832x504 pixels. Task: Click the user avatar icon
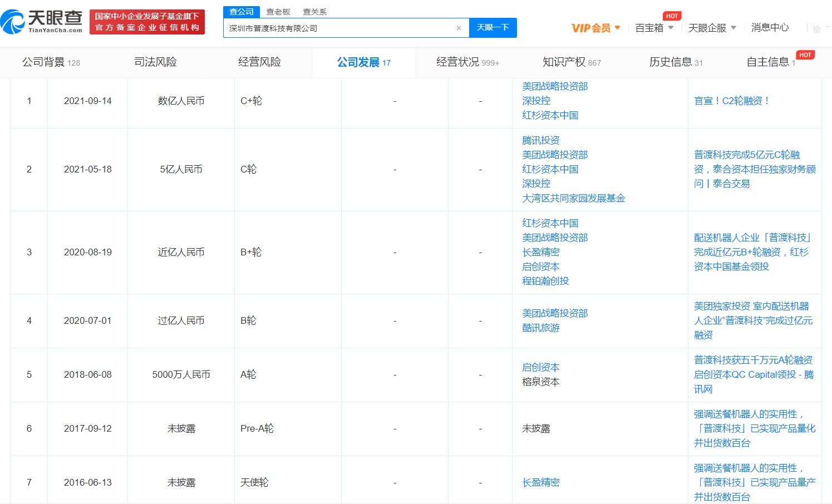click(816, 28)
